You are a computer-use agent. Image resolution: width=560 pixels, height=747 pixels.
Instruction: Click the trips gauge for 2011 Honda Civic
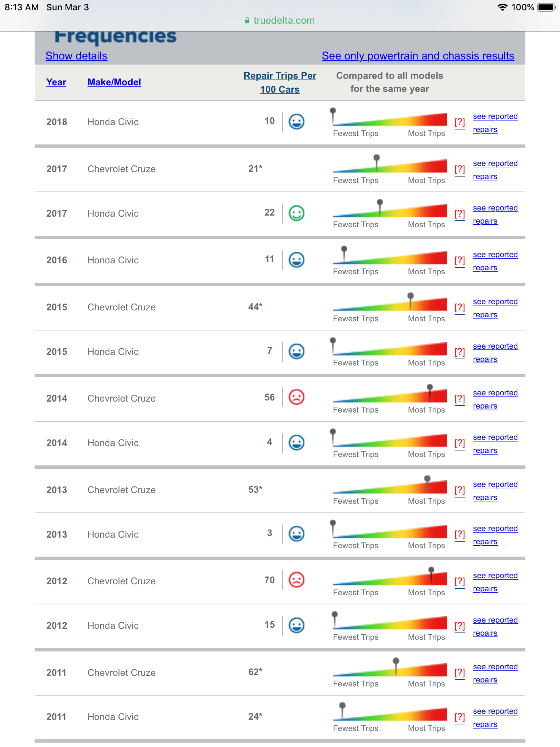coord(390,712)
